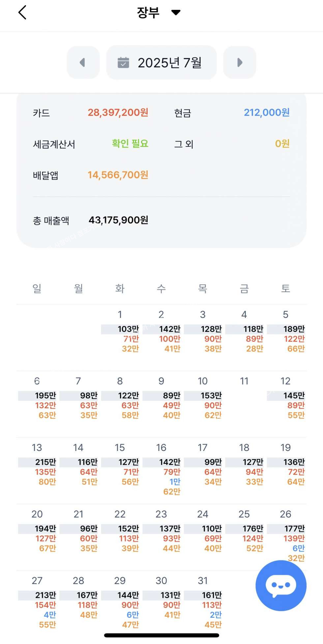Select July 1 on the calendar
This screenshot has width=323, height=644.
[x=120, y=333]
